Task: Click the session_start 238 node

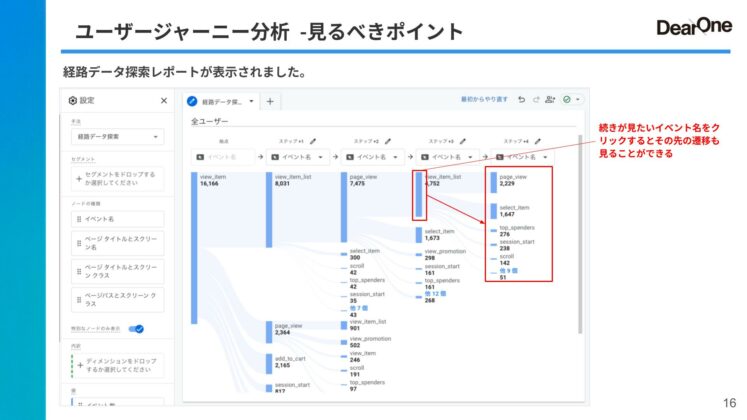Action: [494, 245]
